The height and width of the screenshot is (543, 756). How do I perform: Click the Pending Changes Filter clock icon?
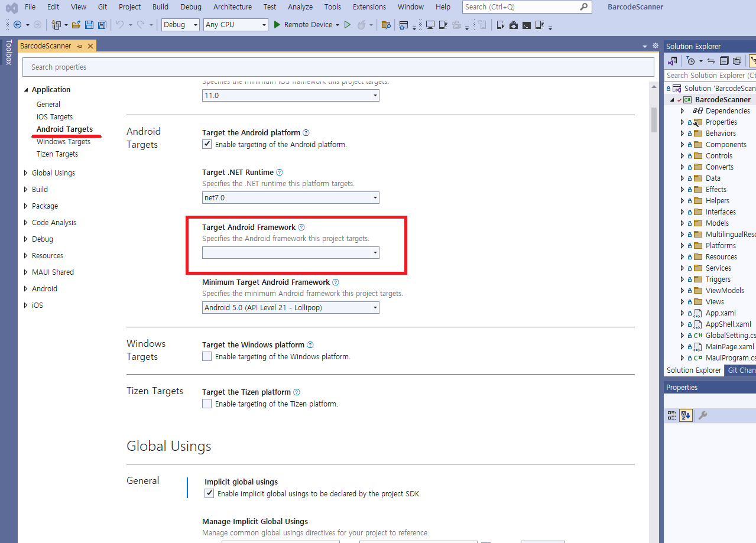tap(690, 61)
